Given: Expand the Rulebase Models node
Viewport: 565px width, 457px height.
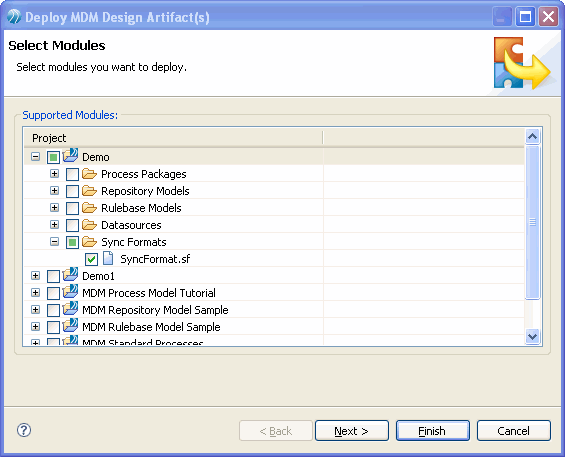Looking at the screenshot, I should point(54,208).
